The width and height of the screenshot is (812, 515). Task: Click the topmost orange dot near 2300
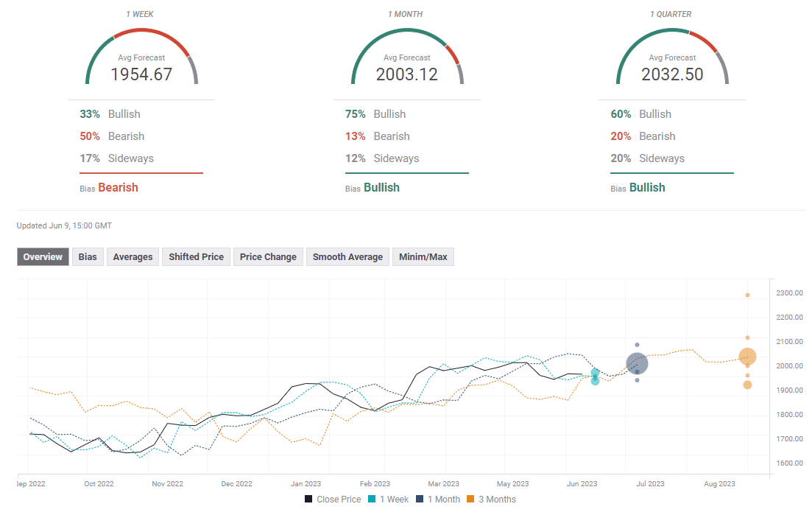click(x=747, y=295)
